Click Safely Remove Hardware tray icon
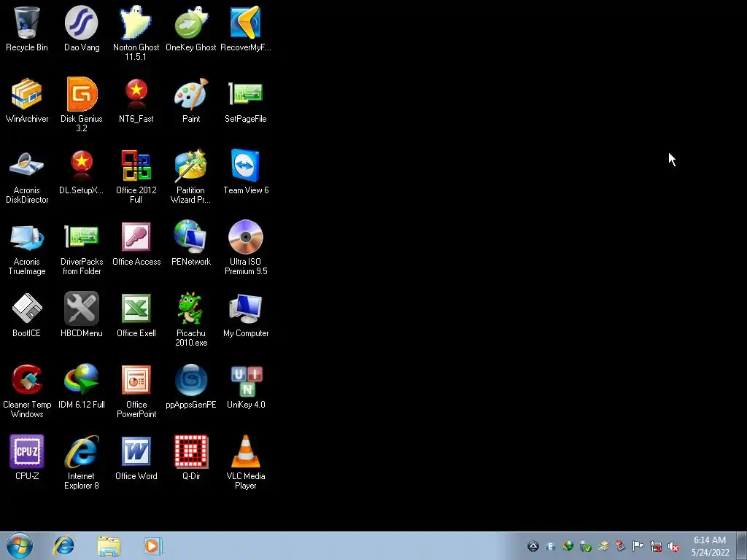This screenshot has width=747, height=560. point(586,547)
